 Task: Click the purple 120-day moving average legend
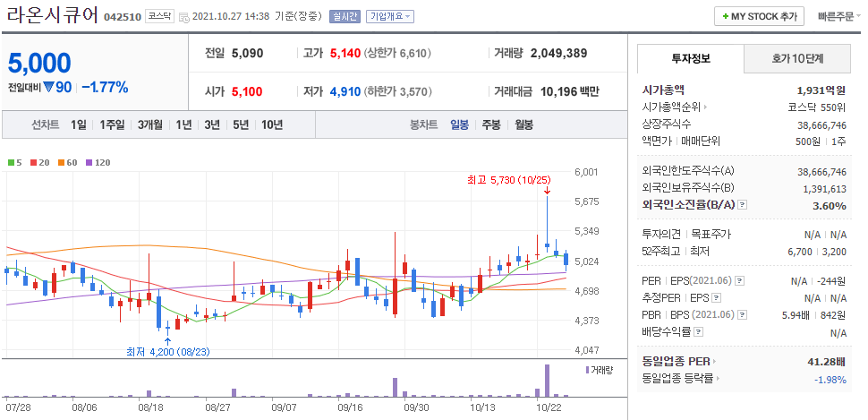pos(98,163)
